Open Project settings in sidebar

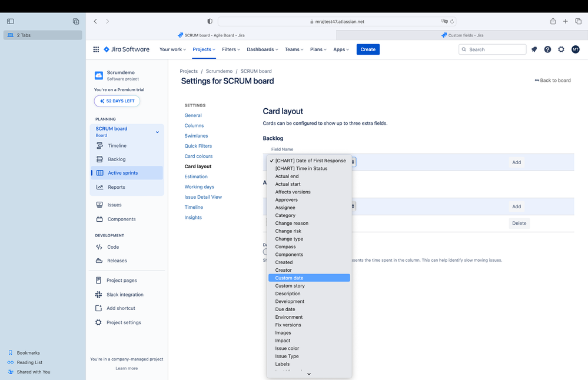[127, 322]
